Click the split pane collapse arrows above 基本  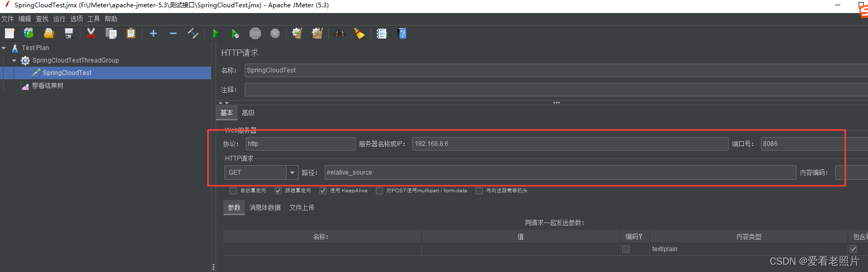click(223, 103)
